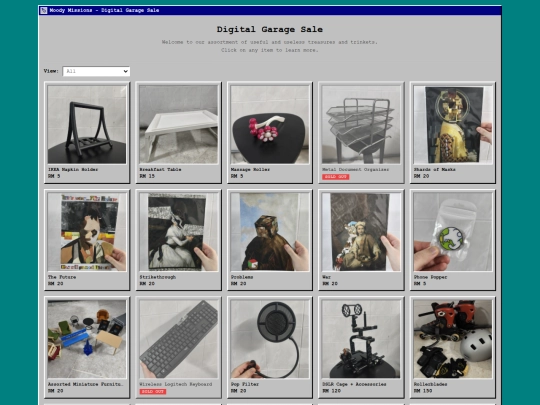Viewport: 540px width, 405px height.
Task: Select the Strikethrough artwork card
Action: 178,240
